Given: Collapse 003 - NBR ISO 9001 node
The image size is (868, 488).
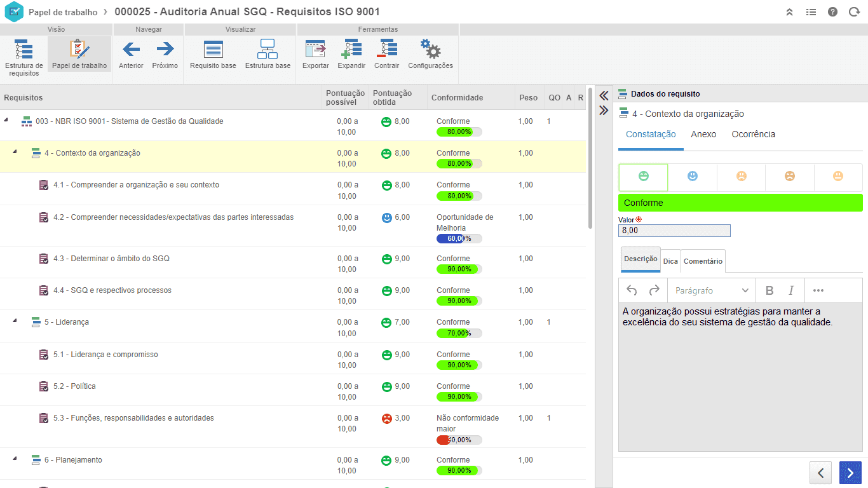Looking at the screenshot, I should [x=6, y=120].
